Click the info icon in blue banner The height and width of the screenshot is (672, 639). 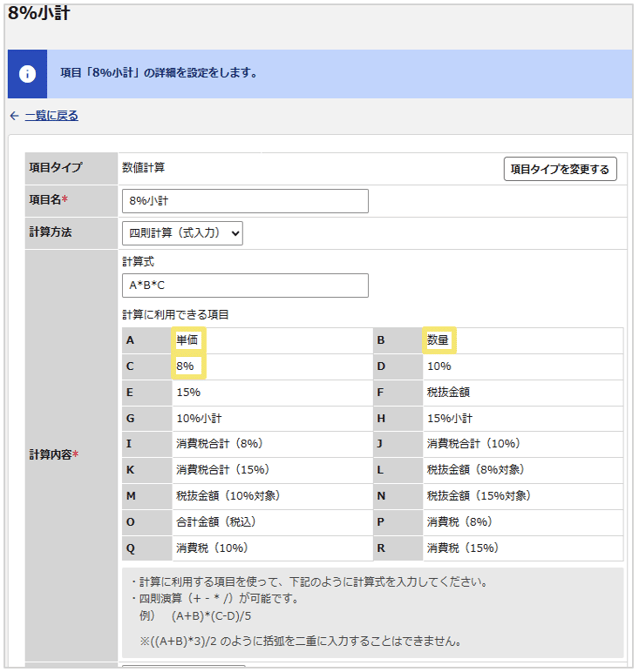[27, 74]
